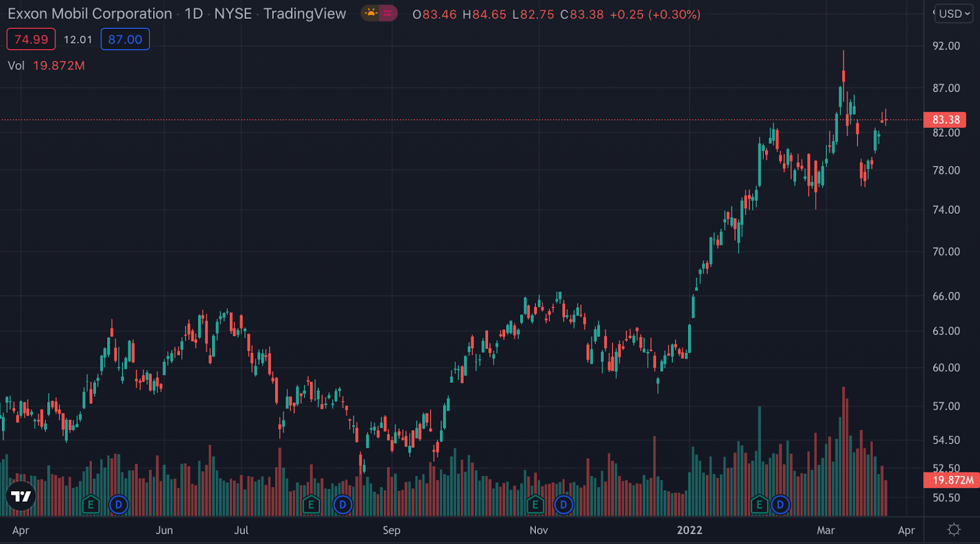Click the 92.00 price axis label
Viewport: 980px width, 544px height.
[946, 46]
